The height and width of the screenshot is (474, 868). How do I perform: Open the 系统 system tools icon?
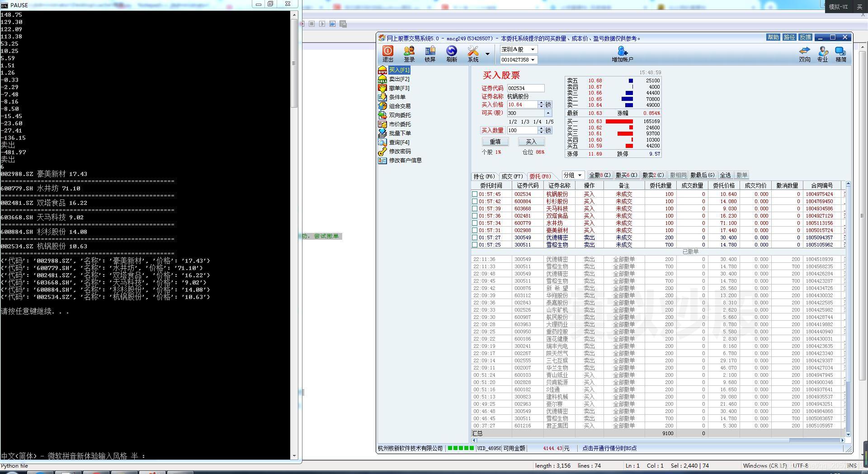click(473, 54)
